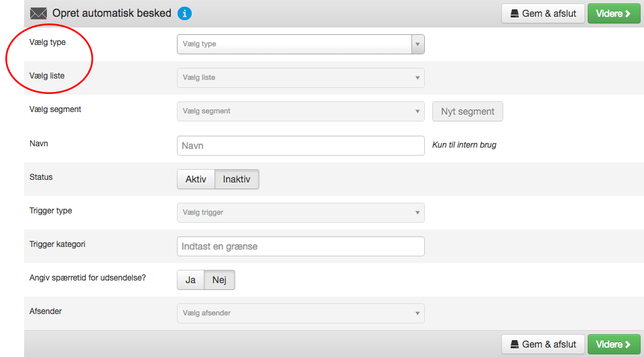Set status to Inaktiv
Viewport: 644px width, 357px height.
click(237, 179)
